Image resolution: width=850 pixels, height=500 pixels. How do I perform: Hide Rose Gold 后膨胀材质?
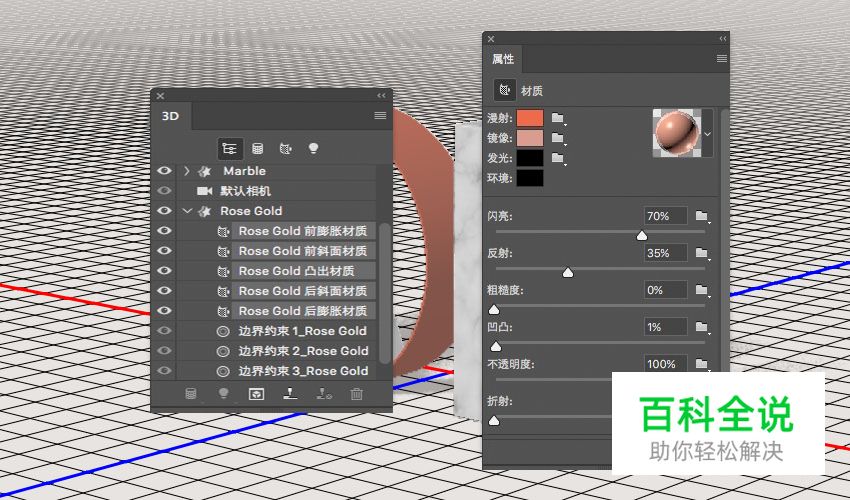164,311
